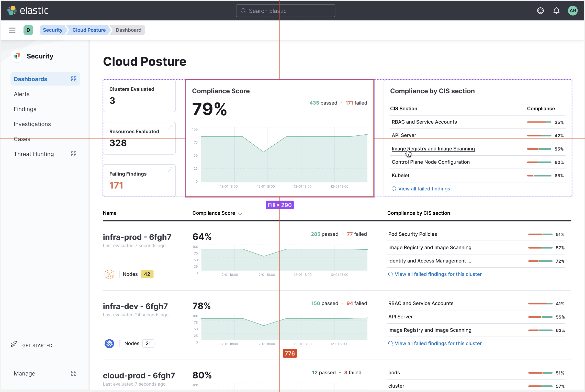Click the Kubernetes icon for infra-prod cluster
585x392 pixels.
pyautogui.click(x=109, y=274)
